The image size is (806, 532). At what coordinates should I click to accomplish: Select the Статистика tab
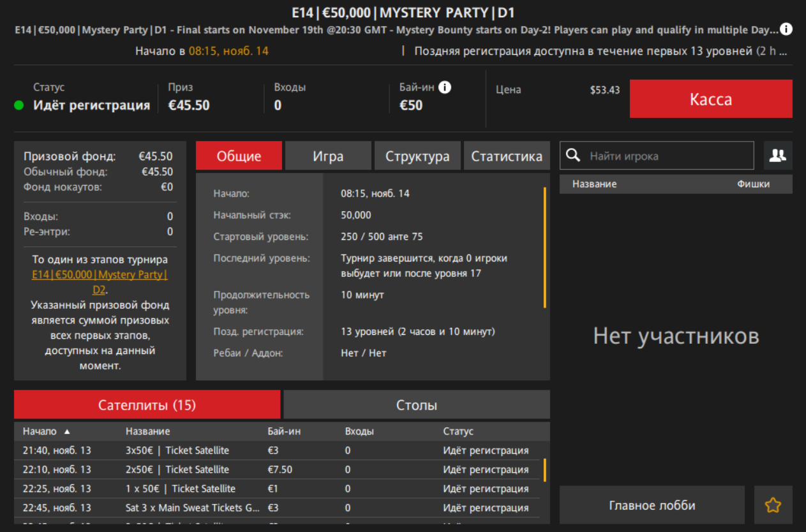coord(507,156)
